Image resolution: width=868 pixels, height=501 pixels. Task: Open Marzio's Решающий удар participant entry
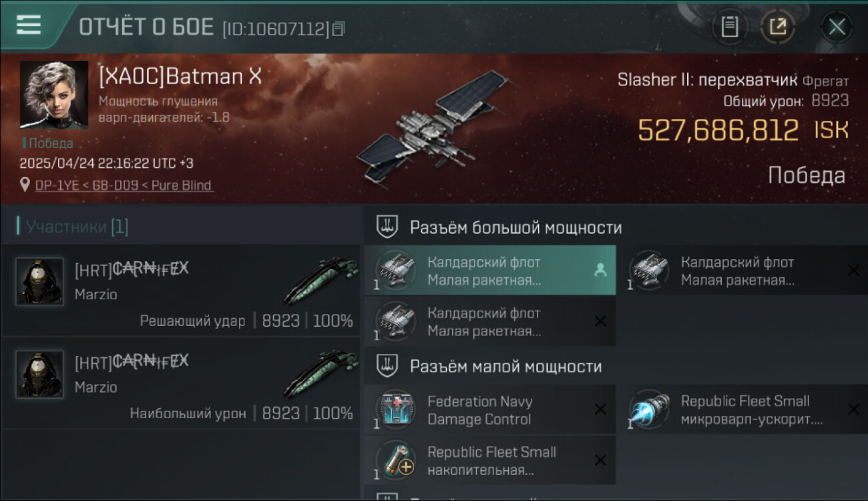(x=180, y=290)
